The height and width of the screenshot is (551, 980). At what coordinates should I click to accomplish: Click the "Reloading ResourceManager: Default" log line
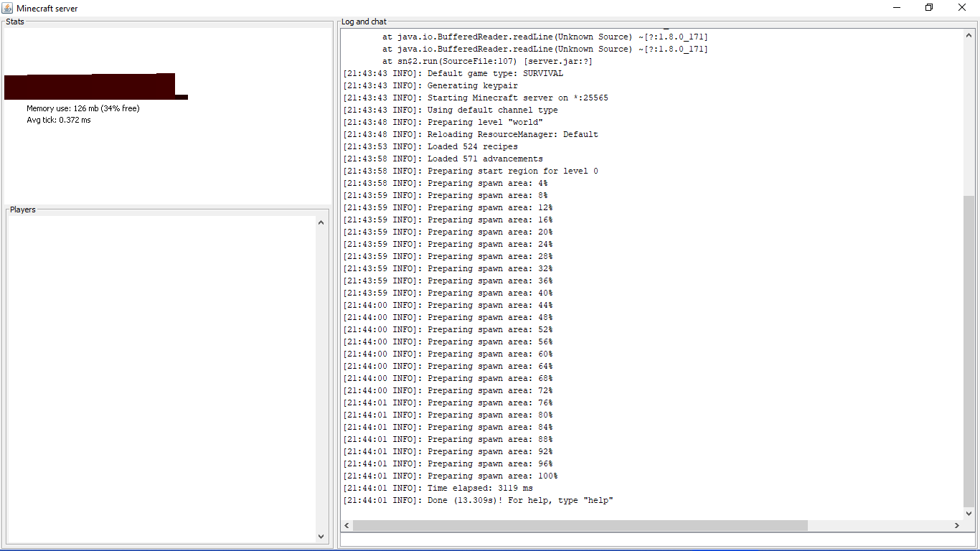pos(471,134)
